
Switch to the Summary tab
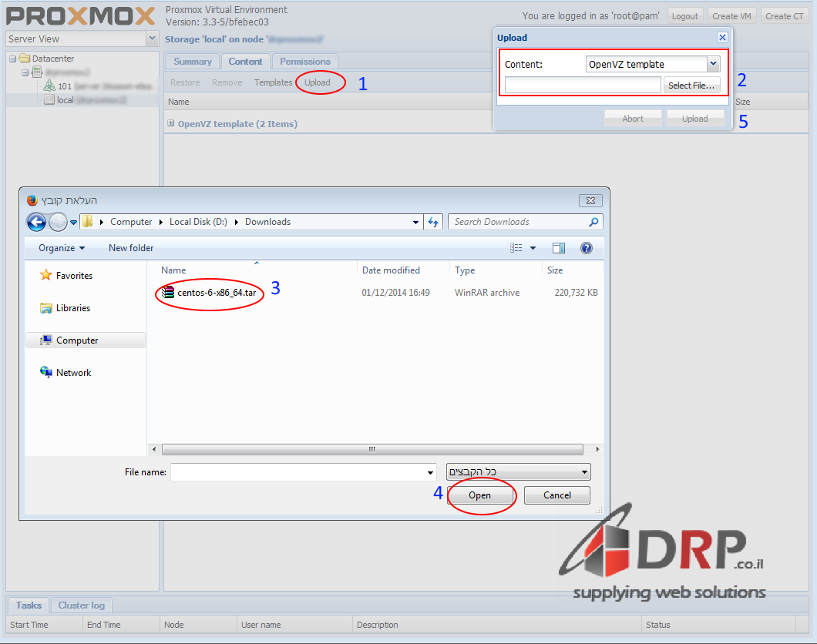(192, 62)
